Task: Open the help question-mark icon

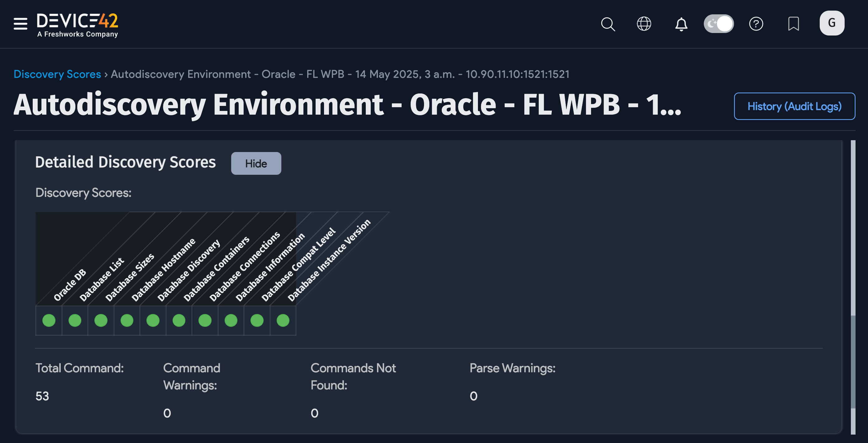Action: tap(756, 24)
